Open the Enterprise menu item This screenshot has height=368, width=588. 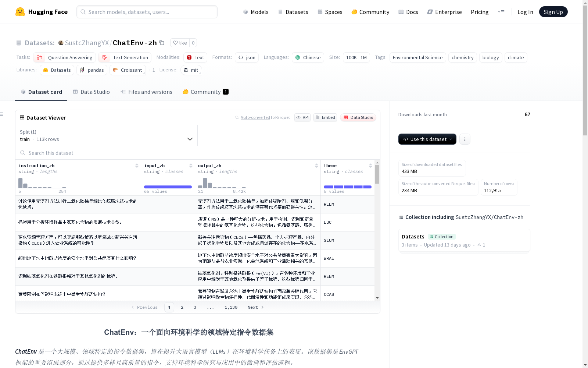pos(445,12)
